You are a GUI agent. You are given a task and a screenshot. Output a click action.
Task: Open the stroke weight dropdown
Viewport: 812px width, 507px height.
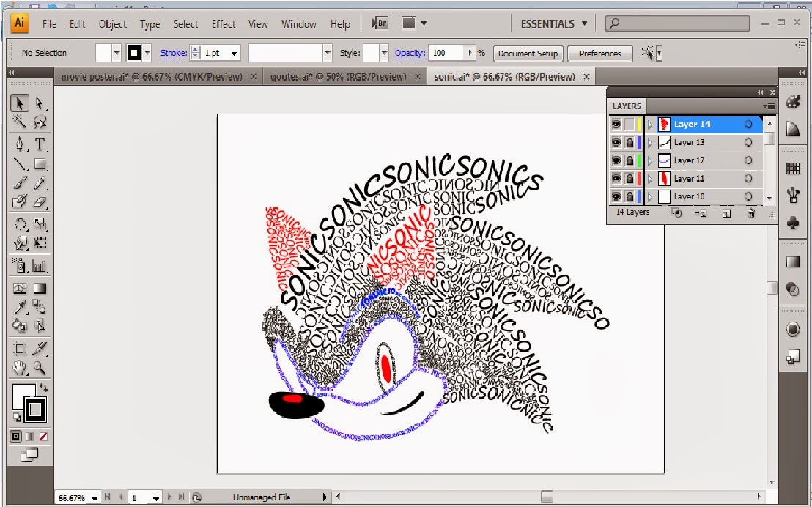[235, 53]
